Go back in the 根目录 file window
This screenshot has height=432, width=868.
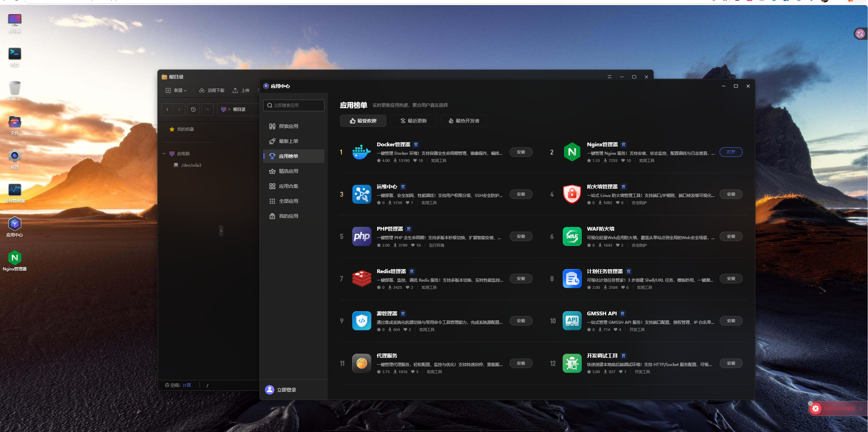point(167,110)
